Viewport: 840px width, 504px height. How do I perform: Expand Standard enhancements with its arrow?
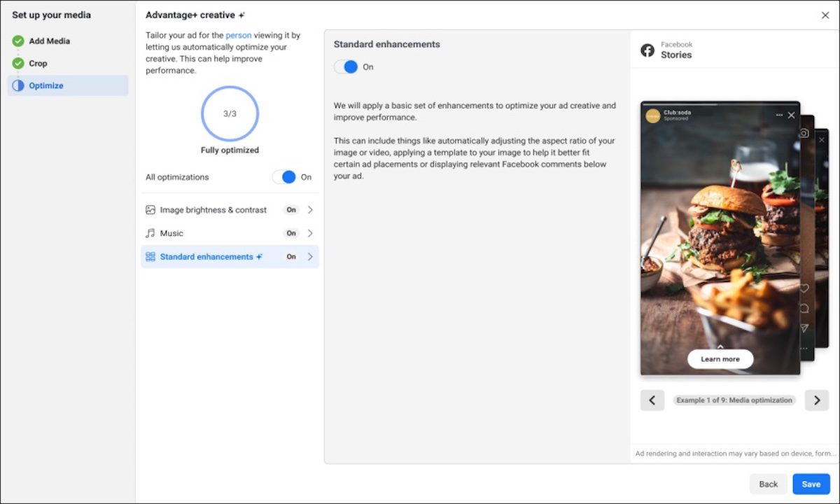point(311,257)
